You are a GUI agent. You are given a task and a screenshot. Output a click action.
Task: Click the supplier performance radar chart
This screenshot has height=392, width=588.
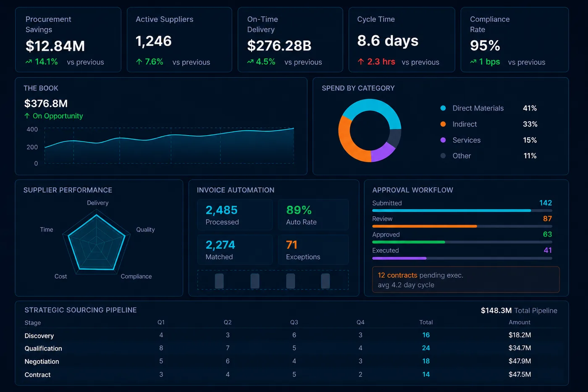[97, 242]
